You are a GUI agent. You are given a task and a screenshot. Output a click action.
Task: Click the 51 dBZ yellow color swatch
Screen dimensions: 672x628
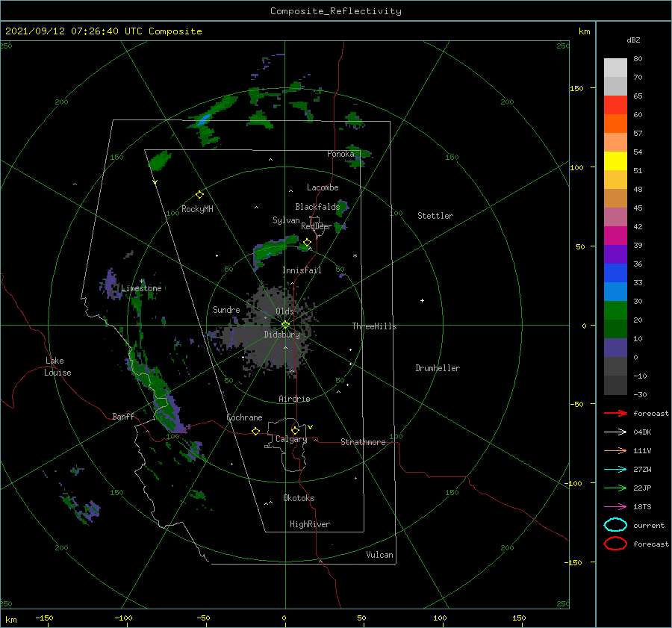[615, 161]
